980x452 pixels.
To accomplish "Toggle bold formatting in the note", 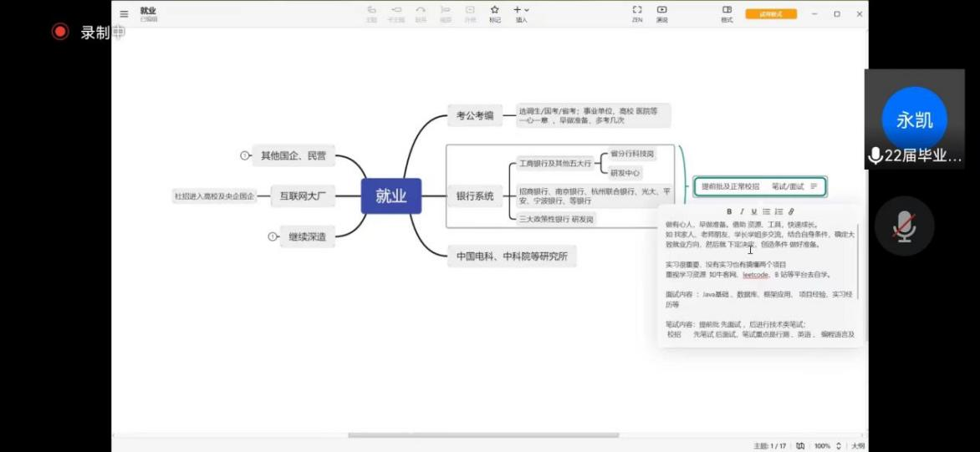I will tap(729, 211).
